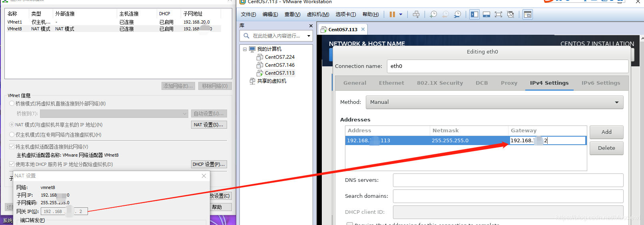Enter full screen mode icon
Screen dimensions: 644x225
tap(498, 14)
